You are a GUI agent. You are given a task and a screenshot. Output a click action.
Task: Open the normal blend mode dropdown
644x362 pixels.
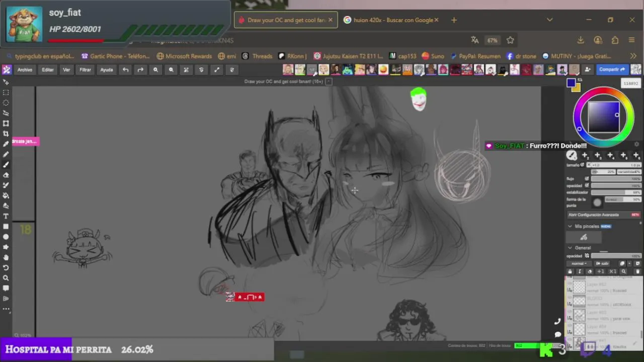coord(579,263)
